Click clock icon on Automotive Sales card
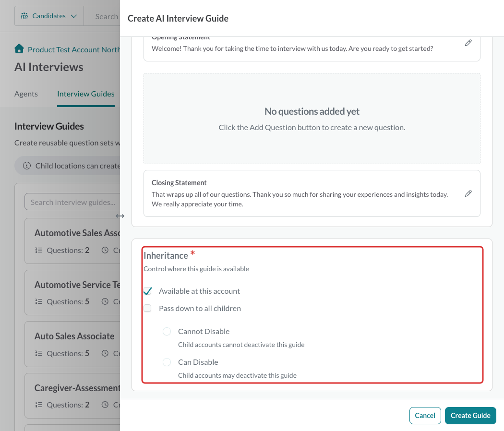 pos(105,250)
